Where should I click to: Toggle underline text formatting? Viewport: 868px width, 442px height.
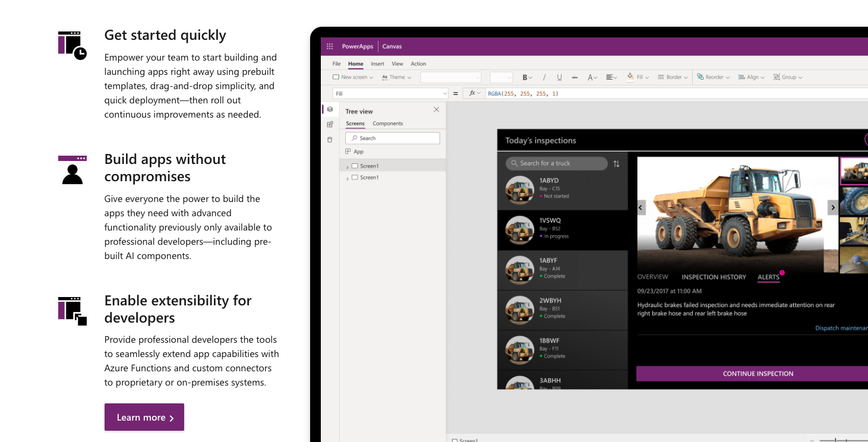[559, 77]
